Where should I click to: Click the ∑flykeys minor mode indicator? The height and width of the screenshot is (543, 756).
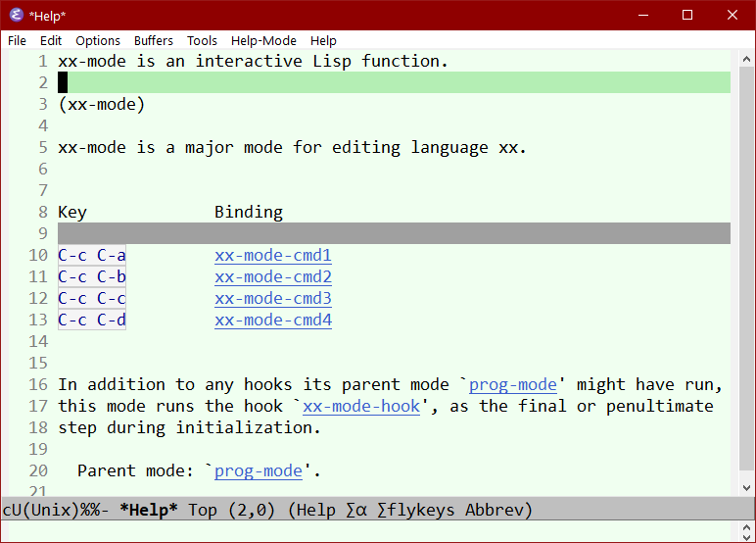tap(415, 510)
